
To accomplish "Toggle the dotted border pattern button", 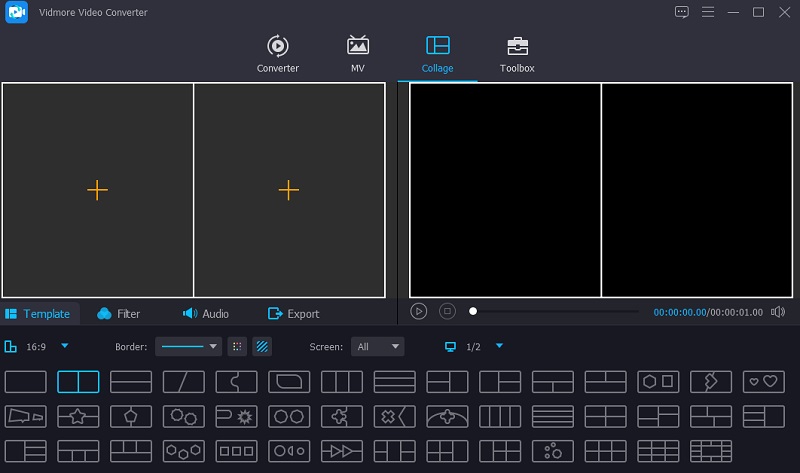I will point(237,347).
